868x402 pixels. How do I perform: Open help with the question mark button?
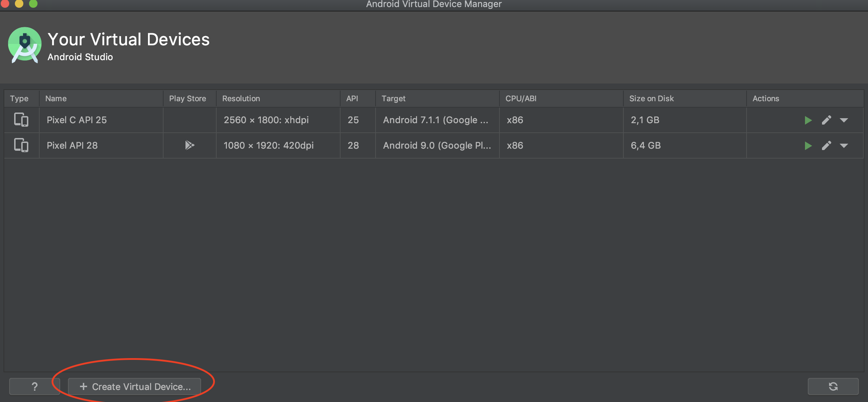tap(34, 386)
